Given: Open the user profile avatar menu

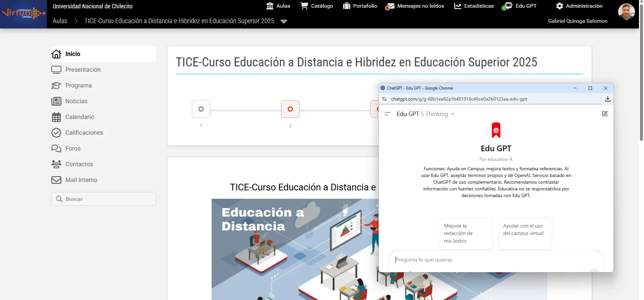Looking at the screenshot, I should [x=626, y=12].
